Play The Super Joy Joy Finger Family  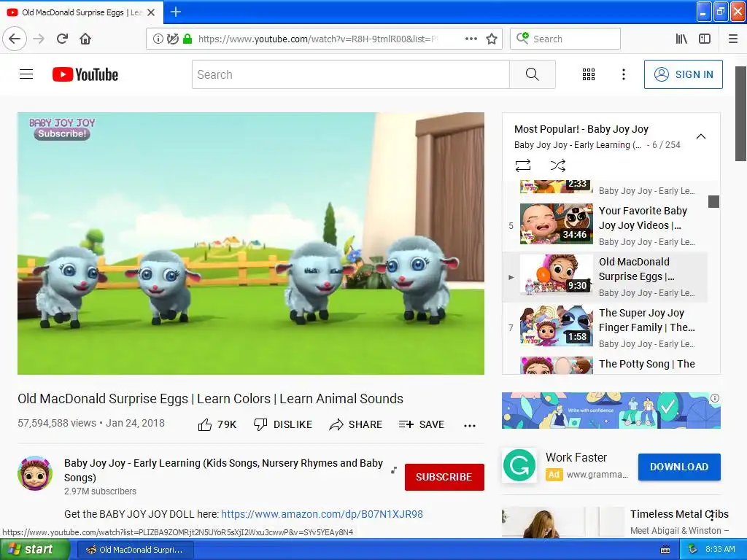coord(605,327)
